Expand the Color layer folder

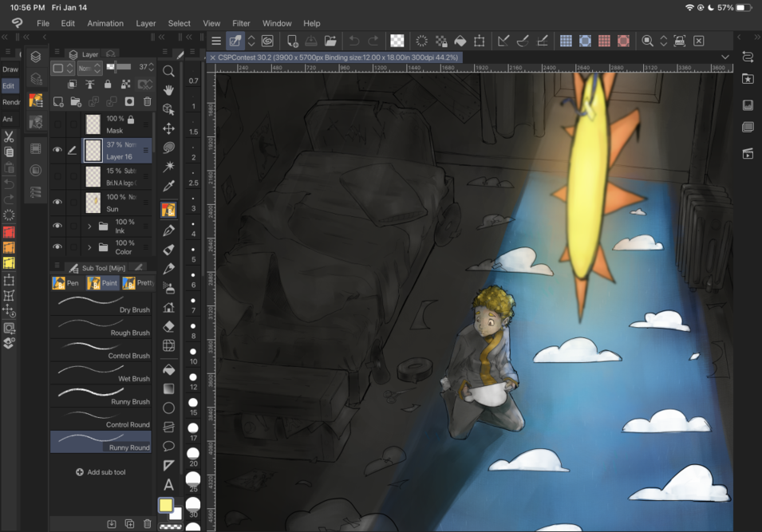coord(91,246)
